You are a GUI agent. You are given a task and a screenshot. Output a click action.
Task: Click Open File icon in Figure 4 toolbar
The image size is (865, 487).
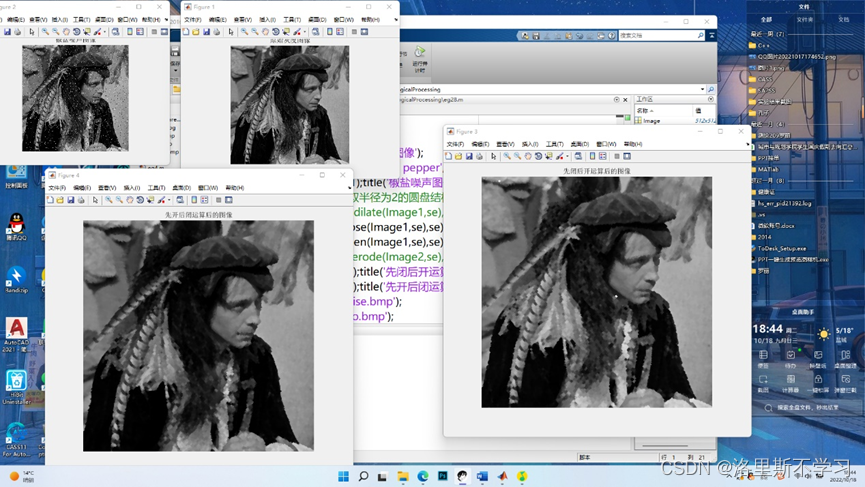(x=60, y=200)
